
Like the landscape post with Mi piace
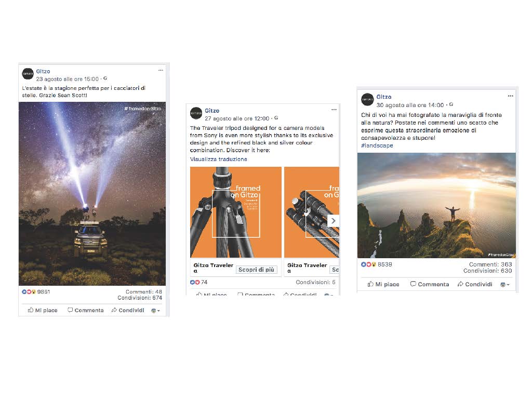click(x=383, y=284)
